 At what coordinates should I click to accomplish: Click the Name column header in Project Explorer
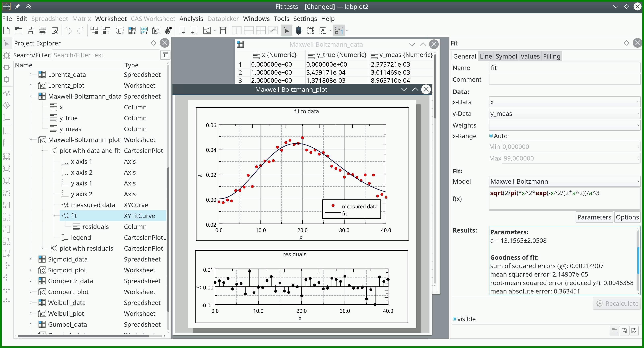(68, 65)
